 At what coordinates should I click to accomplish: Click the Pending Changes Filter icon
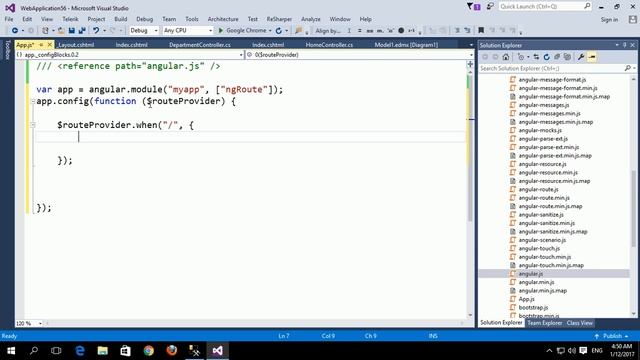(x=521, y=57)
